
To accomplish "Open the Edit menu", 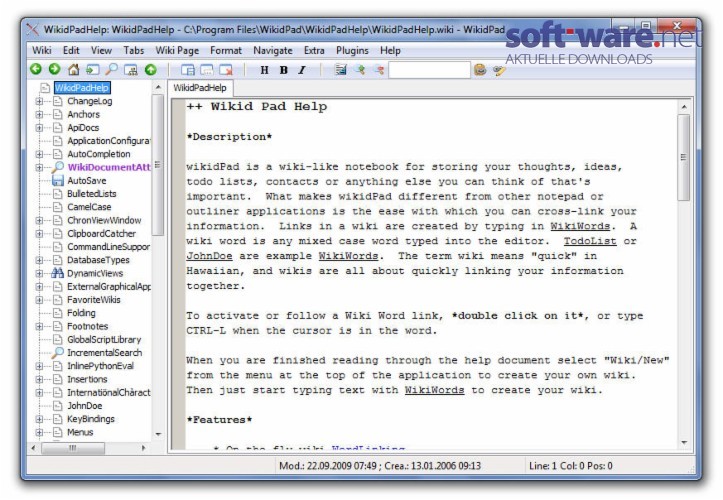I will point(71,50).
